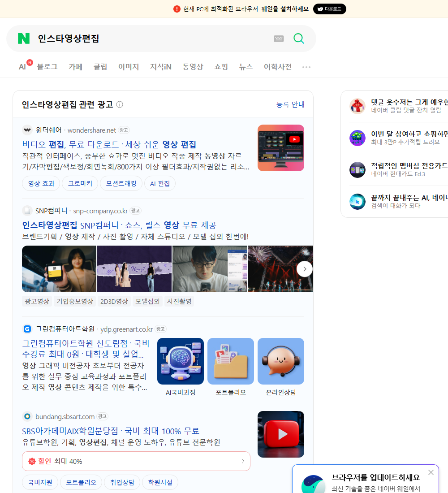
Task: Switch to the 쇼핑 tab
Action: point(221,67)
